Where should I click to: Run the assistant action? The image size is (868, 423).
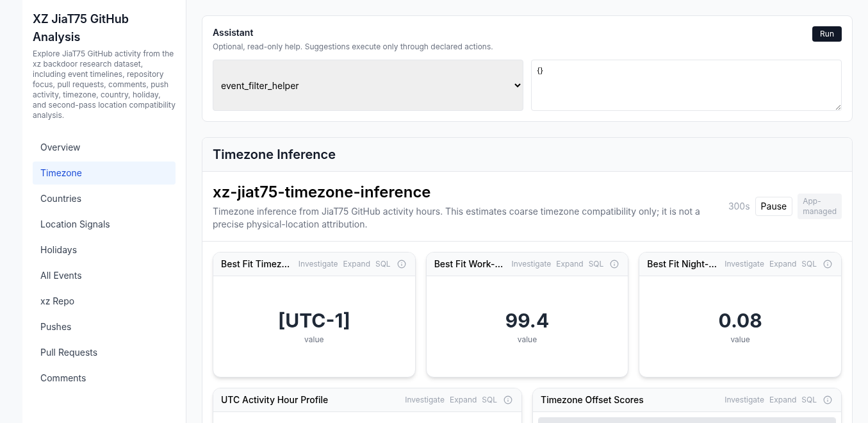[x=826, y=34]
